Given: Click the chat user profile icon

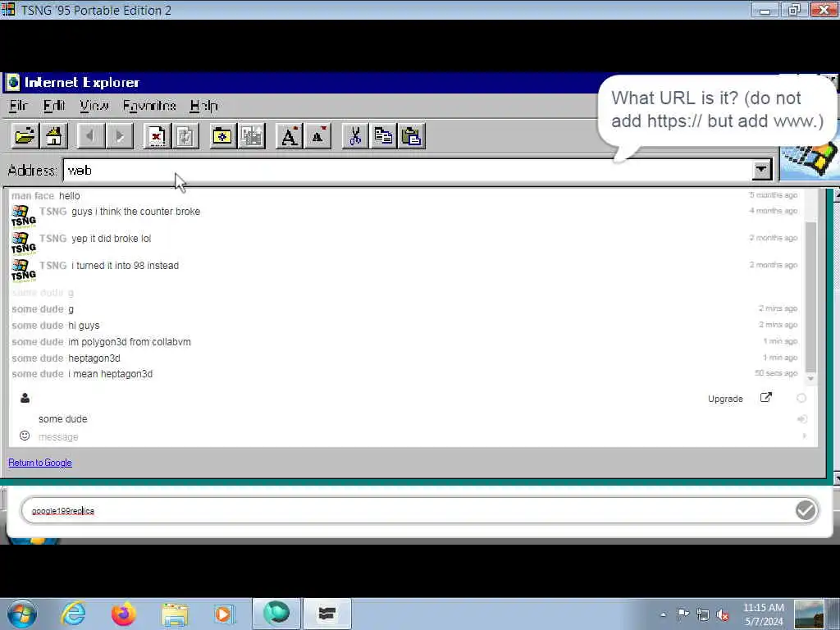Looking at the screenshot, I should pyautogui.click(x=25, y=398).
